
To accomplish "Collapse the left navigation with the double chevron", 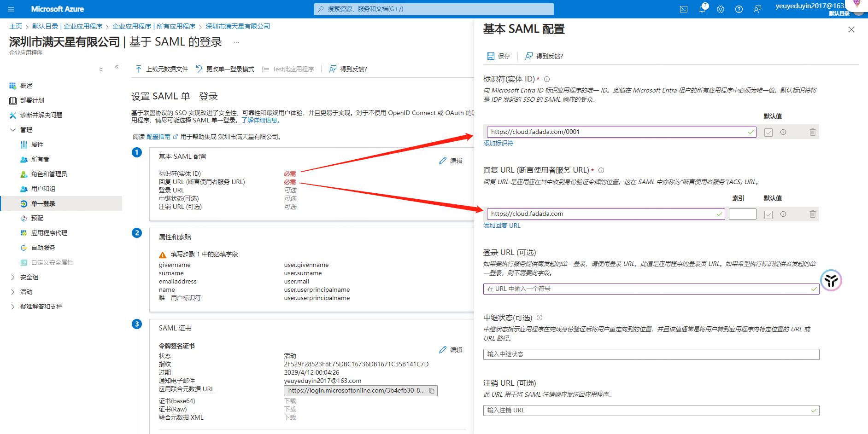I will pyautogui.click(x=117, y=67).
